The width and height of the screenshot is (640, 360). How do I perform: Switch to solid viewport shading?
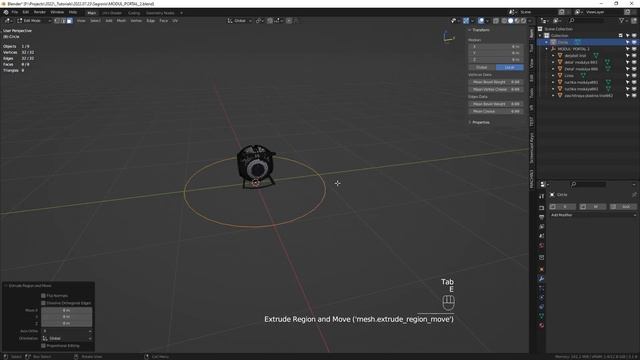[x=510, y=20]
